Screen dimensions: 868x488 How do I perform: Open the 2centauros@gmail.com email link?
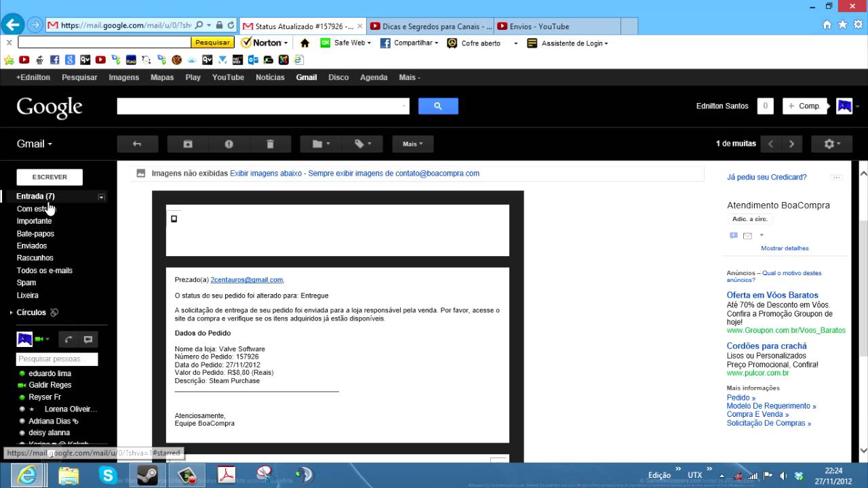[x=247, y=280]
